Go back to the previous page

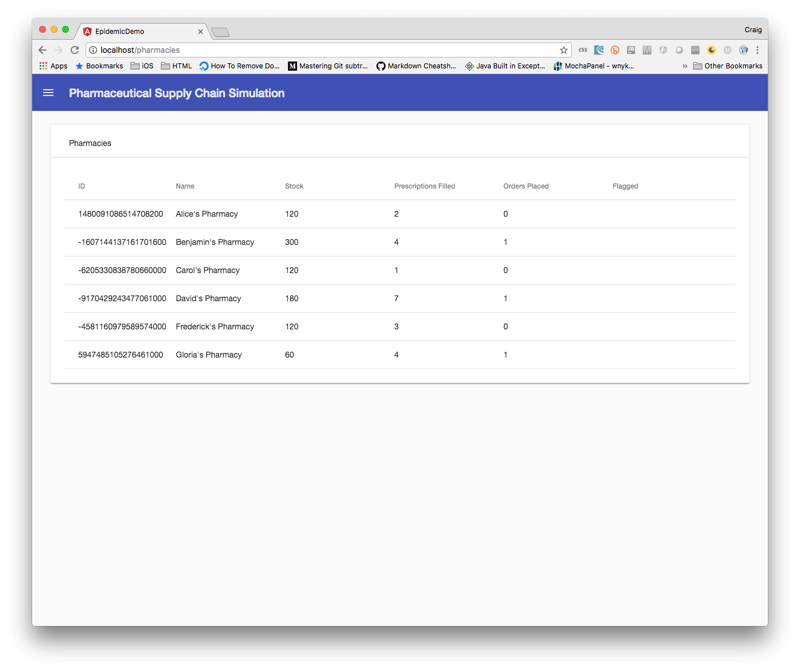pyautogui.click(x=43, y=50)
